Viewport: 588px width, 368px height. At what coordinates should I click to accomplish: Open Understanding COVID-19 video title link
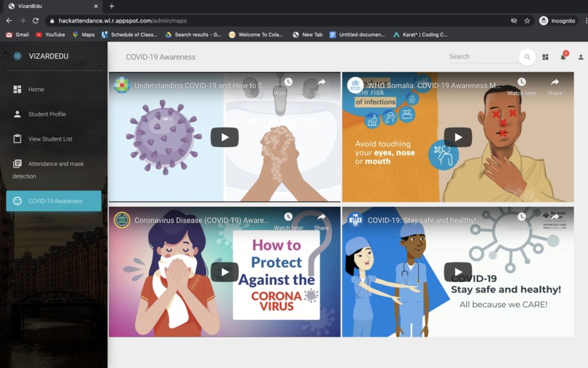click(x=201, y=85)
